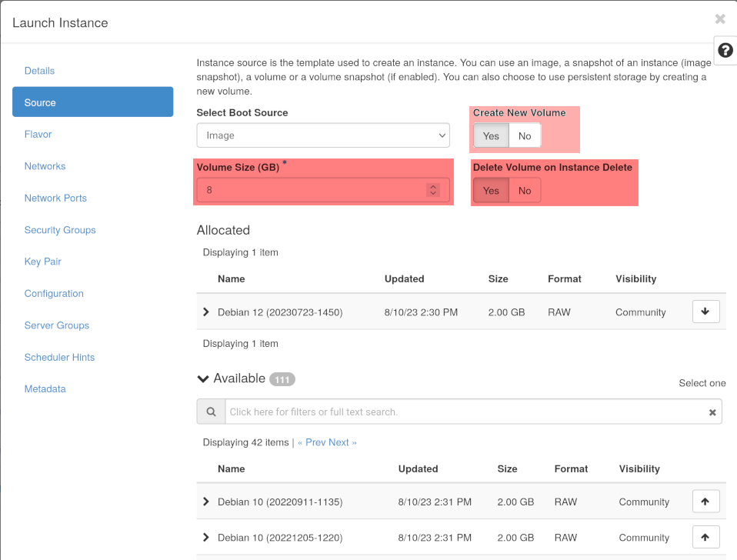Switch to the Flavor tab

38,134
